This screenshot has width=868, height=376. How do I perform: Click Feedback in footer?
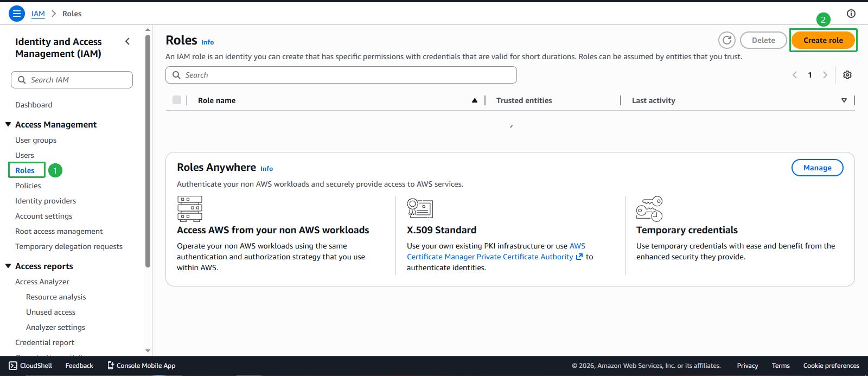(79, 366)
